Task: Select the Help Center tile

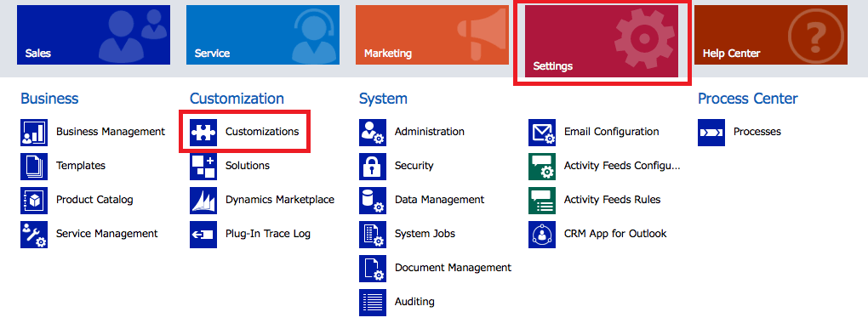Action: tap(771, 35)
